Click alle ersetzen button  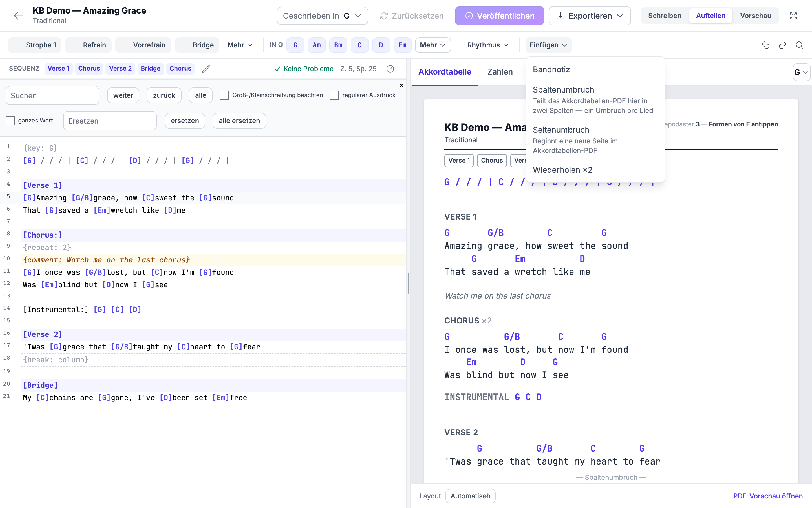(x=239, y=121)
